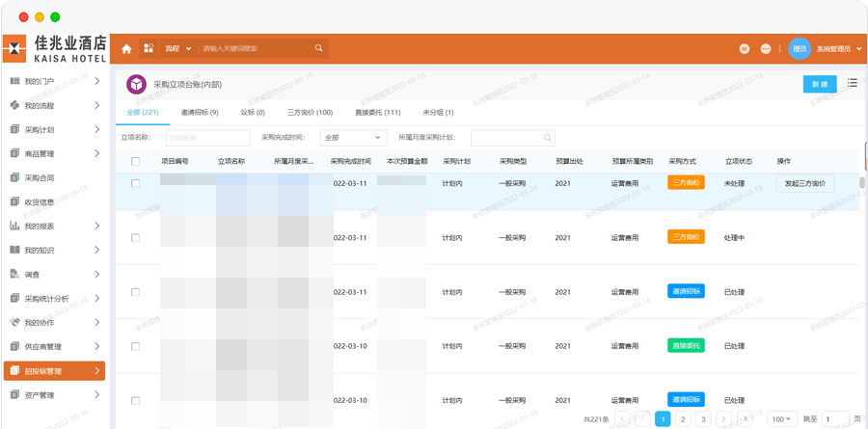The width and height of the screenshot is (868, 429).
Task: Switch to 未分组 (1) tab
Action: [438, 113]
